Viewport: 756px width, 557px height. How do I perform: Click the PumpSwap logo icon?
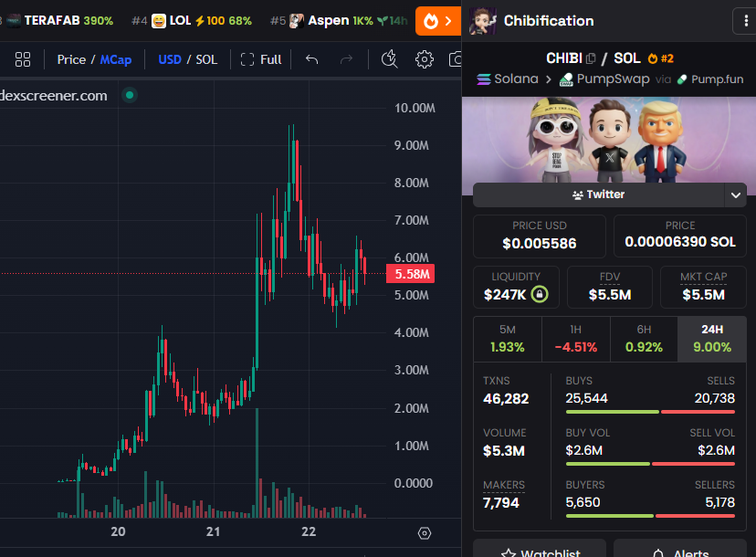pos(566,79)
